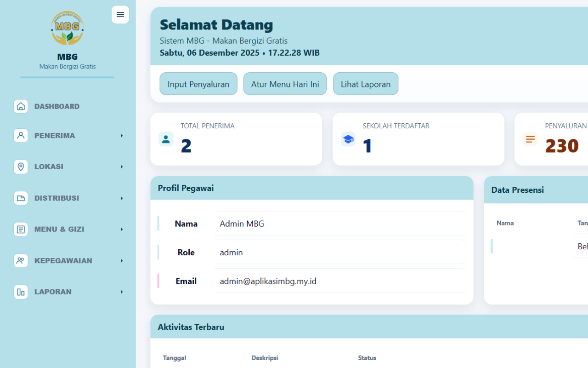Click the Input Penyaluran button
Viewport: 588px width, 368px height.
coord(198,84)
